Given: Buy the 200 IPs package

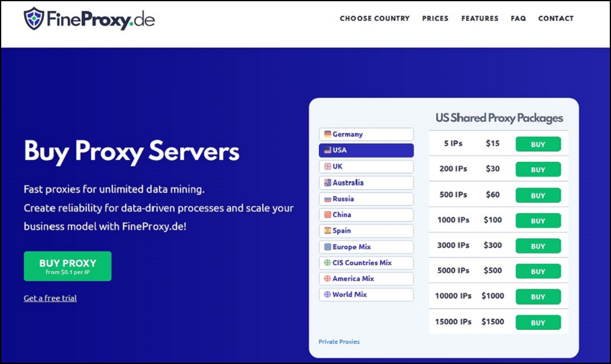Looking at the screenshot, I should [x=538, y=169].
